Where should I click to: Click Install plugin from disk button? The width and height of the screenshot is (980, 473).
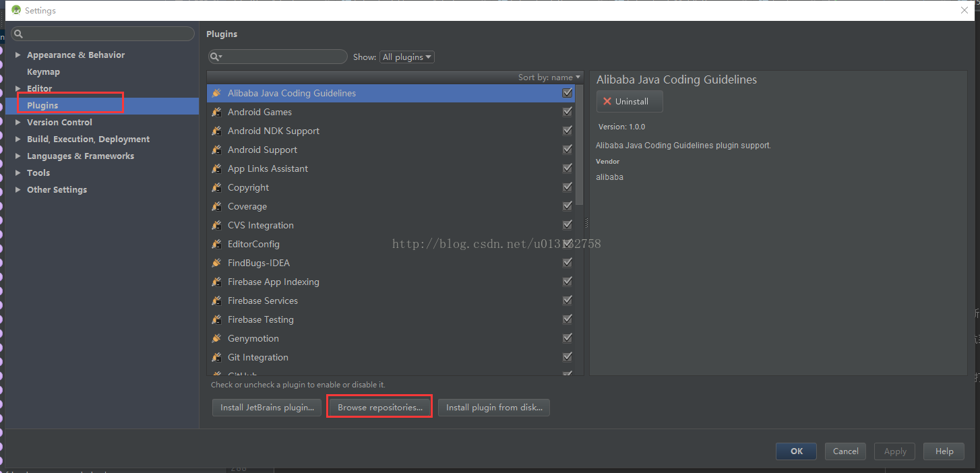[494, 408]
